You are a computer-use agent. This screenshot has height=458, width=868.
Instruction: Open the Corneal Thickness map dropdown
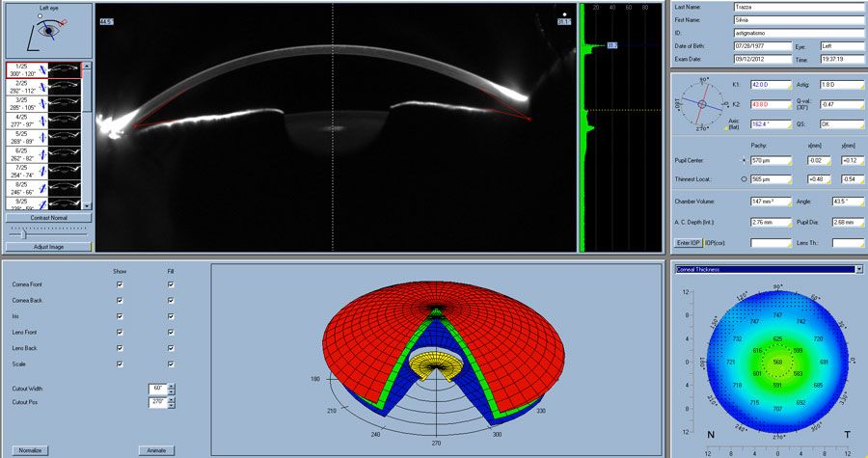tap(858, 270)
